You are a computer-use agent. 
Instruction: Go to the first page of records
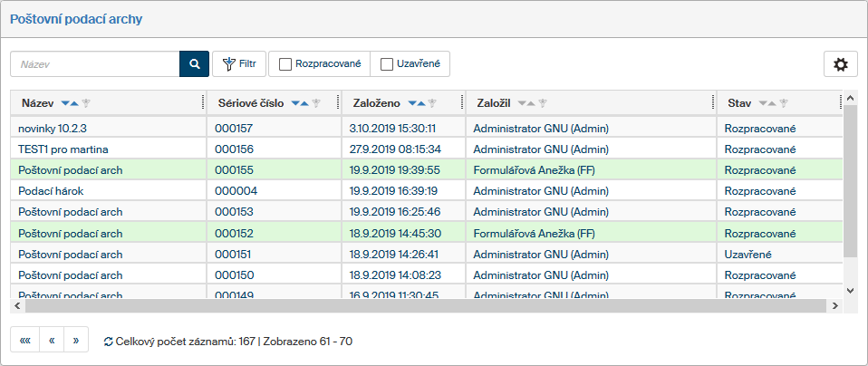click(25, 341)
